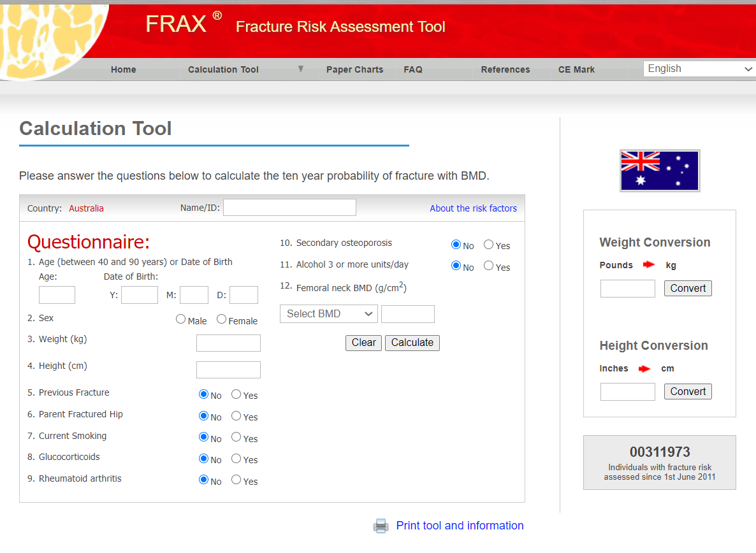Set Parent Fractured Hip to No

coord(203,416)
